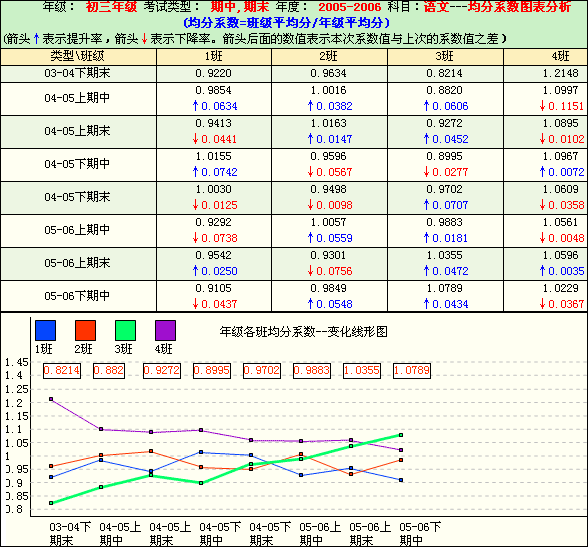Screen dimensions: 588x547
Task: Click the 04-05上期末 row label in table
Action: [77, 131]
